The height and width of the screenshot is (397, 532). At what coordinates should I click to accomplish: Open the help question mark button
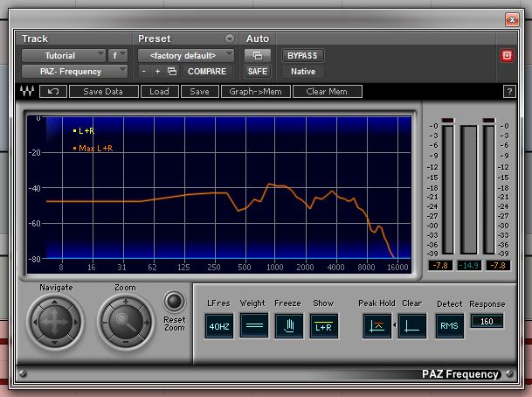tap(508, 91)
